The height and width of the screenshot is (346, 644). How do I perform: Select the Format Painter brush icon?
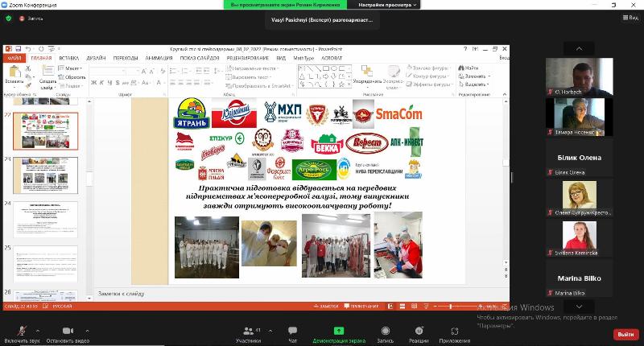click(28, 85)
